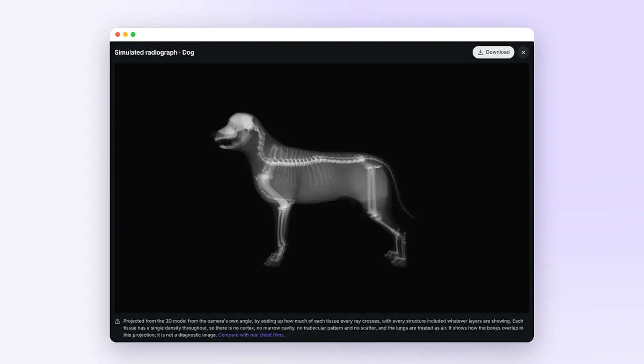Close the simulated radiograph dialog
The height and width of the screenshot is (364, 644).
point(523,52)
